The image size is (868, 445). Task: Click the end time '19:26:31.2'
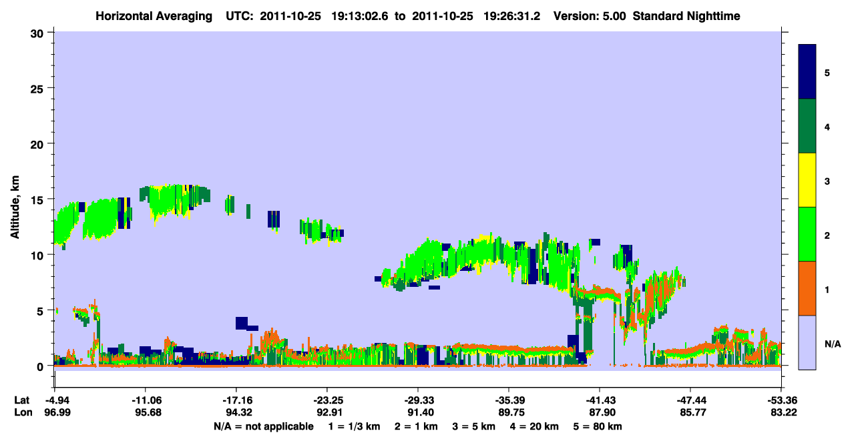[x=511, y=15]
